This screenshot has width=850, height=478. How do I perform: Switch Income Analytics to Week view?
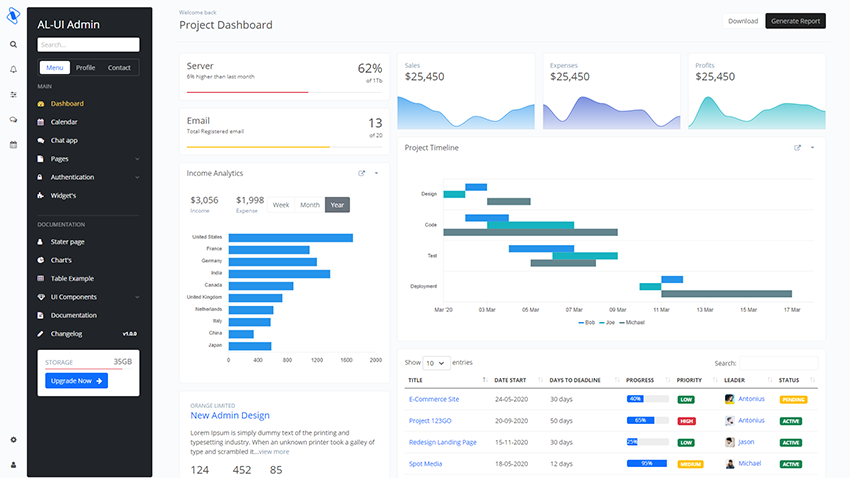(281, 205)
